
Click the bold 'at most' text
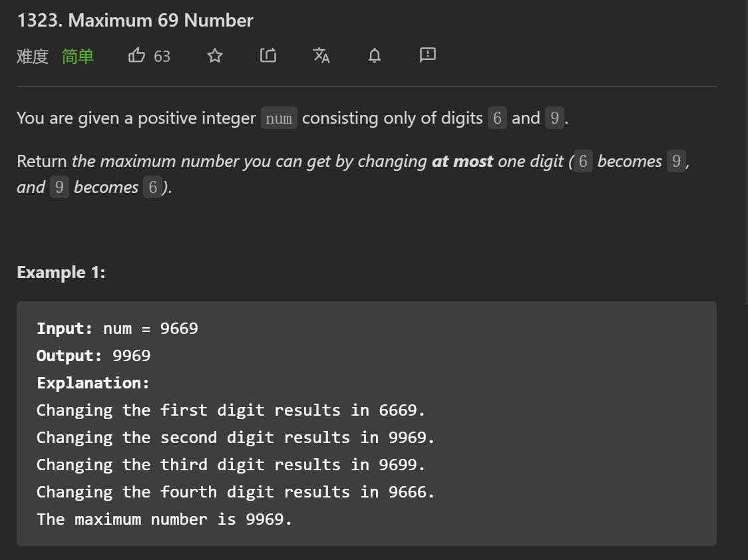pyautogui.click(x=463, y=162)
